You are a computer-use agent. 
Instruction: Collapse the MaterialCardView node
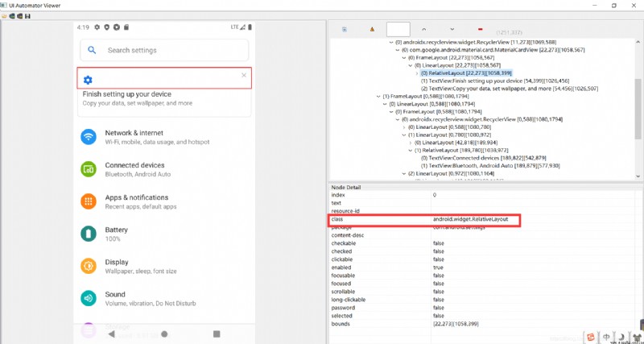398,50
